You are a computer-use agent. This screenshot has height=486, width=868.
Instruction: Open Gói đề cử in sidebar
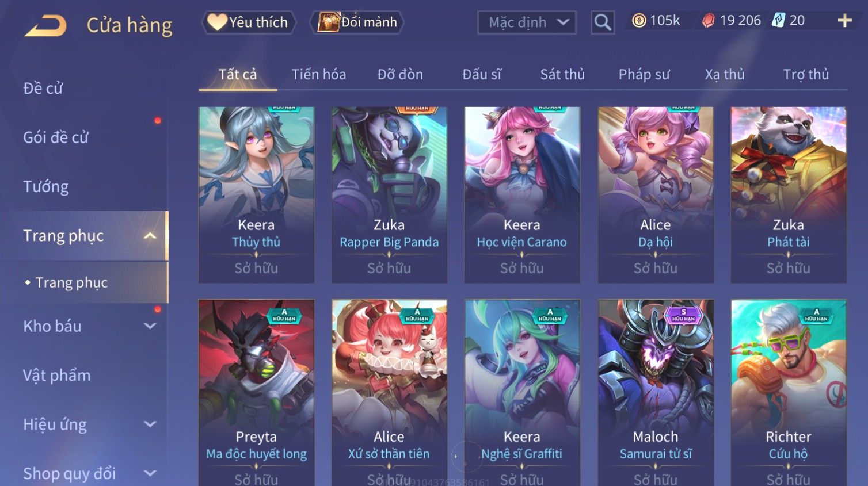[56, 137]
